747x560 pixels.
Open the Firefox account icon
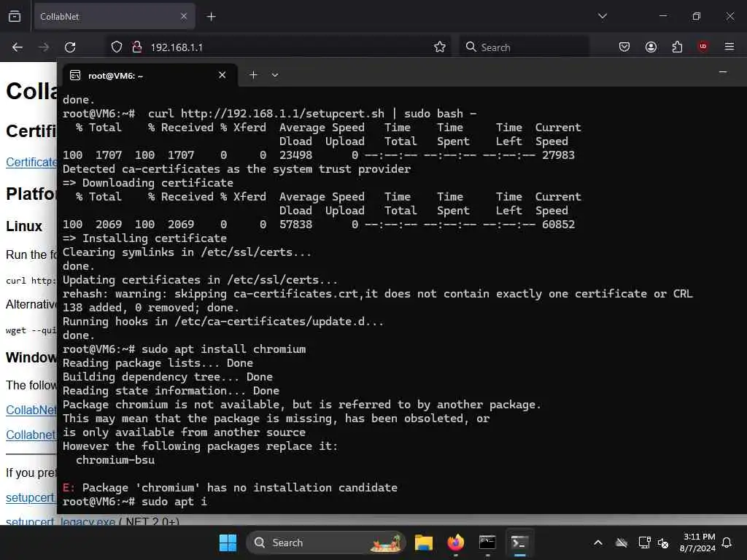click(651, 47)
